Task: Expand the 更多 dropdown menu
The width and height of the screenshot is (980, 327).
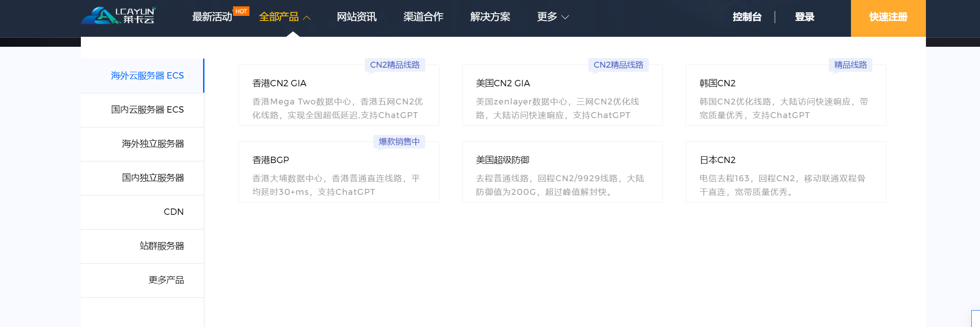Action: tap(552, 17)
